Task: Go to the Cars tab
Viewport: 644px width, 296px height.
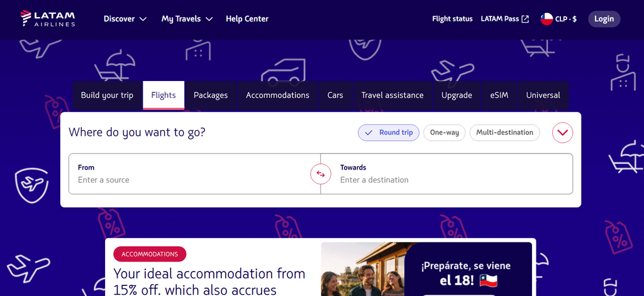Action: click(x=335, y=96)
